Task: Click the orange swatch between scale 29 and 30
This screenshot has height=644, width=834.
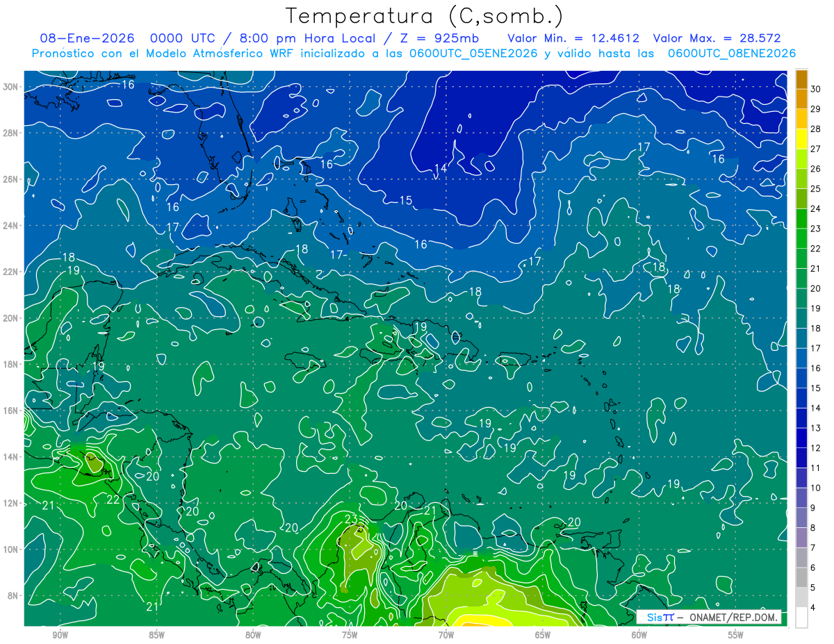Action: pos(801,99)
